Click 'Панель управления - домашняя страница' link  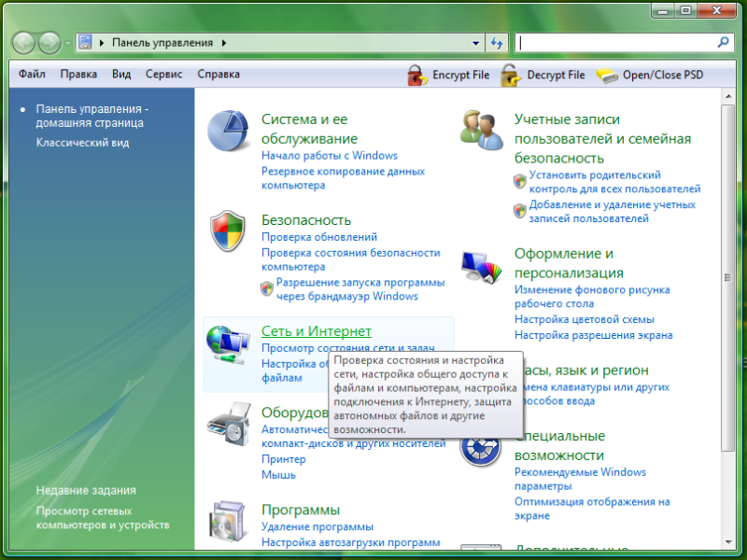[x=92, y=116]
